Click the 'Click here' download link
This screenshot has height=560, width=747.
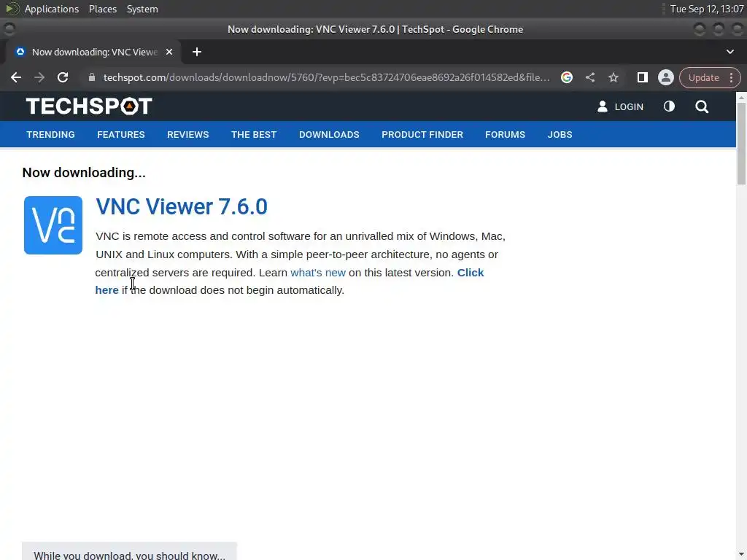[471, 273]
